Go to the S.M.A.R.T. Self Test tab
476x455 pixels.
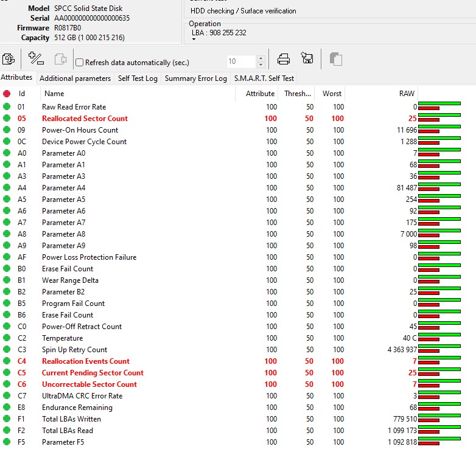coord(264,78)
